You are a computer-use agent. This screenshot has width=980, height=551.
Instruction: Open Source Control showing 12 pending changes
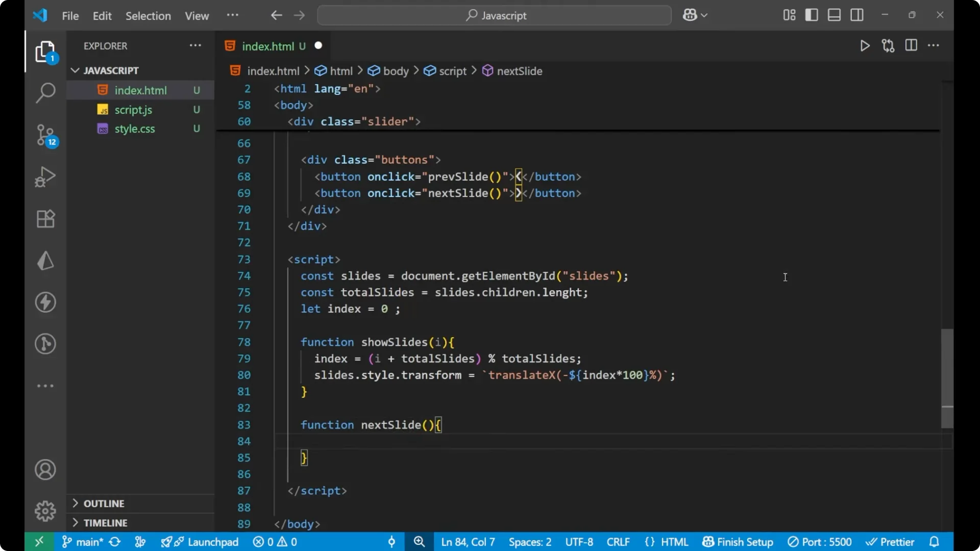click(x=45, y=136)
